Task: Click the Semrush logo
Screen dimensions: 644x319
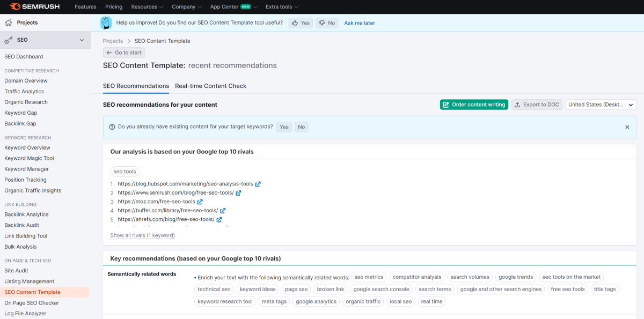Action: (34, 6)
